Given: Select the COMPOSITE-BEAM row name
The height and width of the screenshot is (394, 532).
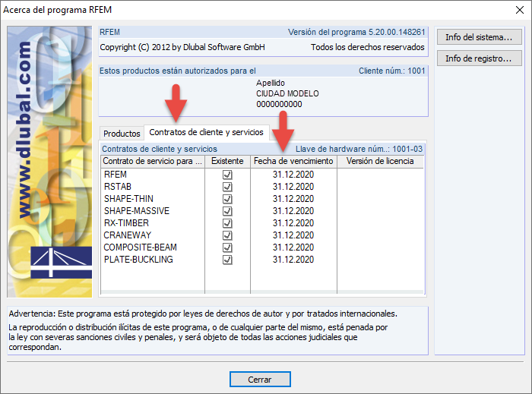Looking at the screenshot, I should point(140,247).
